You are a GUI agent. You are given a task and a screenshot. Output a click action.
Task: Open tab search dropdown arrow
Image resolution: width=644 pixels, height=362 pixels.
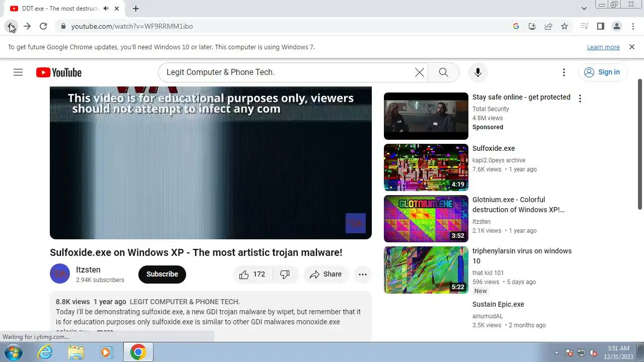[584, 9]
